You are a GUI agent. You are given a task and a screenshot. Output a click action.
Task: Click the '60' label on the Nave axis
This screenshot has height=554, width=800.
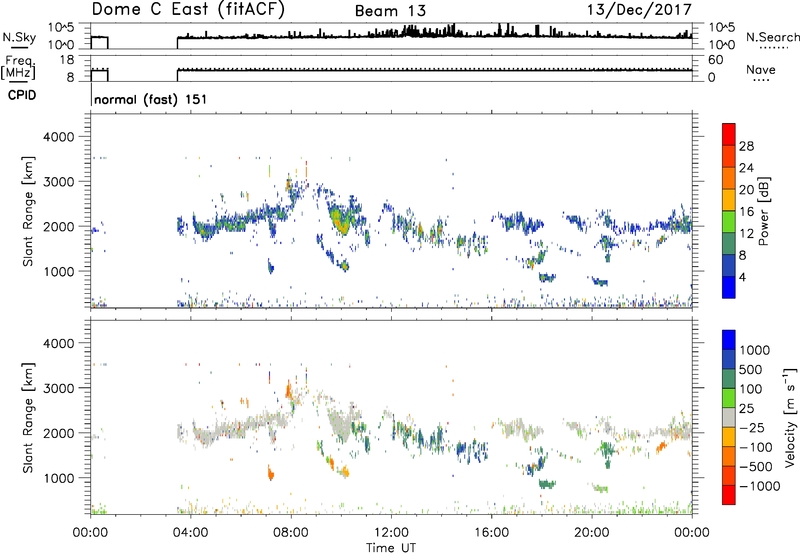tap(715, 60)
